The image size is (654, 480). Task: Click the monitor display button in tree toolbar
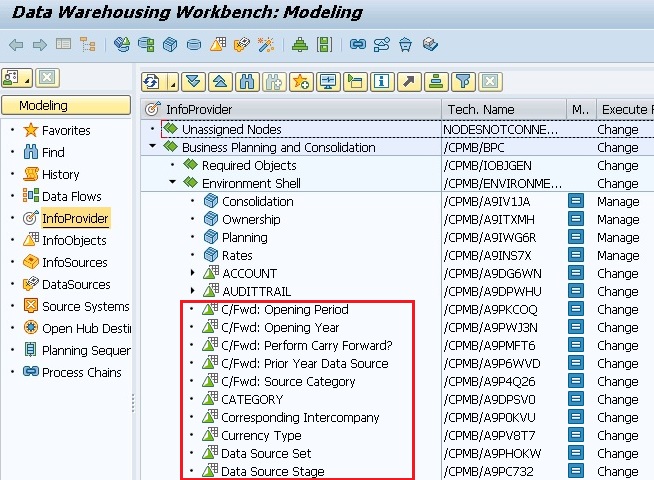tap(328, 82)
